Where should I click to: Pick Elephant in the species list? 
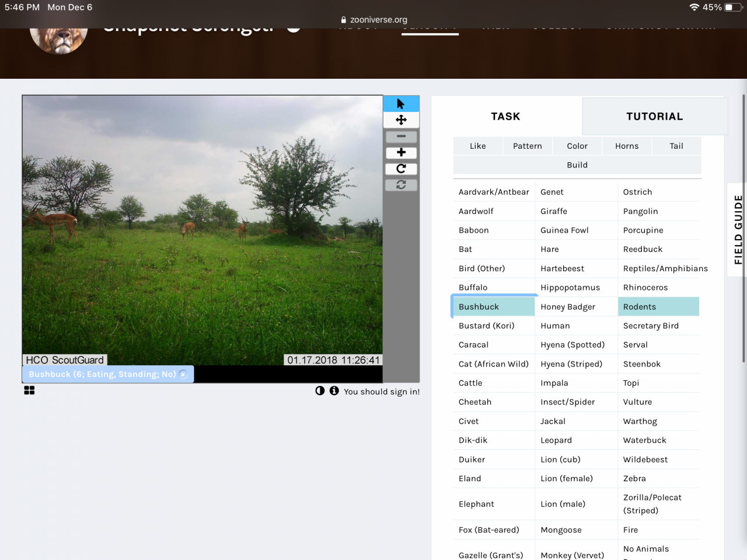494,504
